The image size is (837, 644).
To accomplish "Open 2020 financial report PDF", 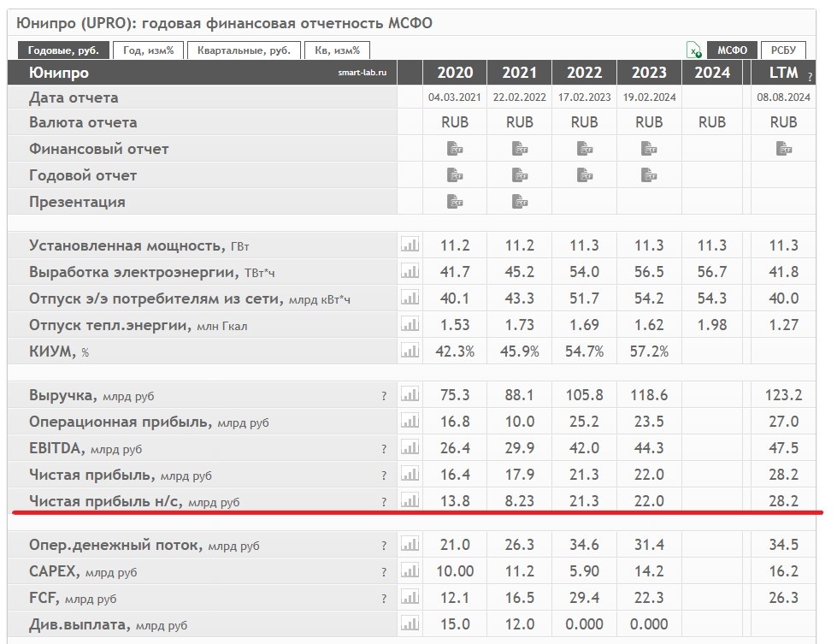I will coord(455,149).
